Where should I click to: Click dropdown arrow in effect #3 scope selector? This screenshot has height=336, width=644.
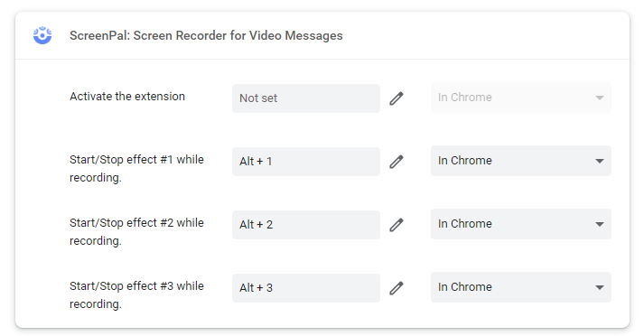click(x=600, y=287)
